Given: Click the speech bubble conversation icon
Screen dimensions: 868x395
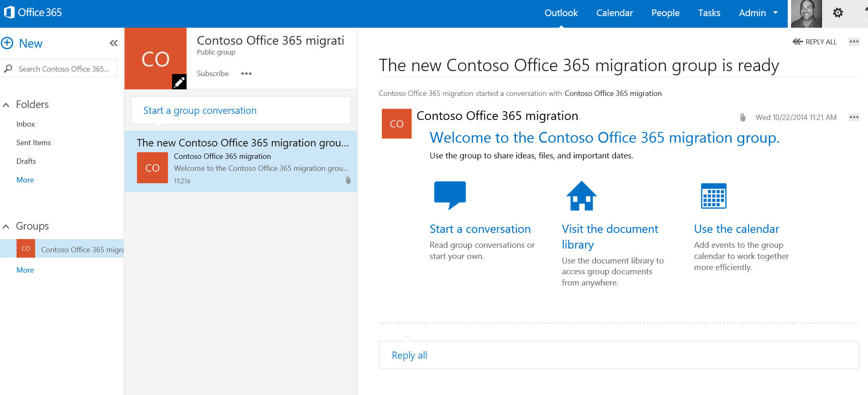Looking at the screenshot, I should 450,195.
